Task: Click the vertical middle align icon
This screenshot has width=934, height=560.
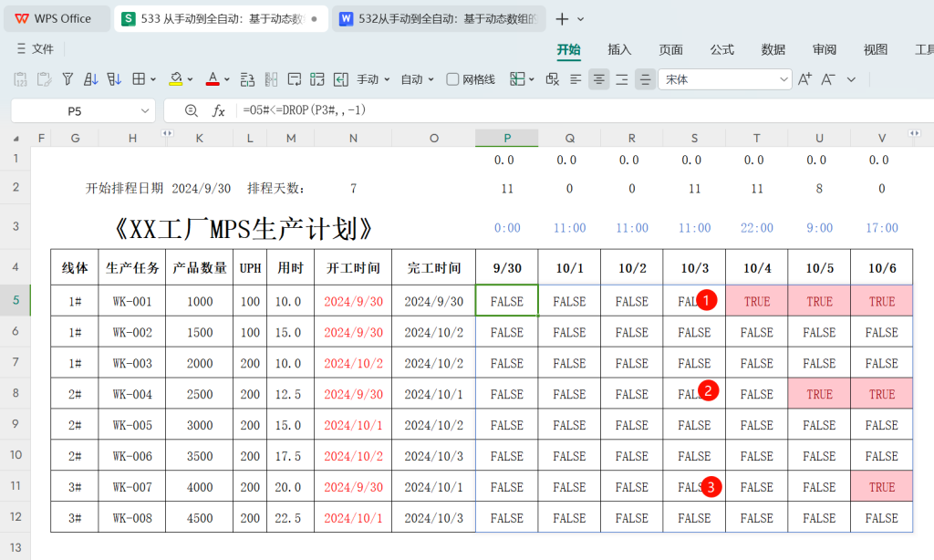Action: pyautogui.click(x=645, y=79)
